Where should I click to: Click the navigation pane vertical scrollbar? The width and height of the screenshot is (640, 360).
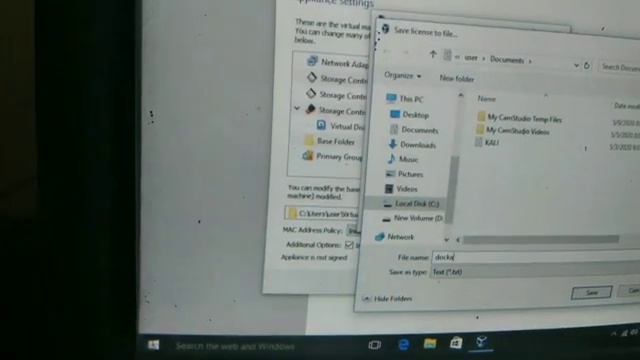coord(451,189)
